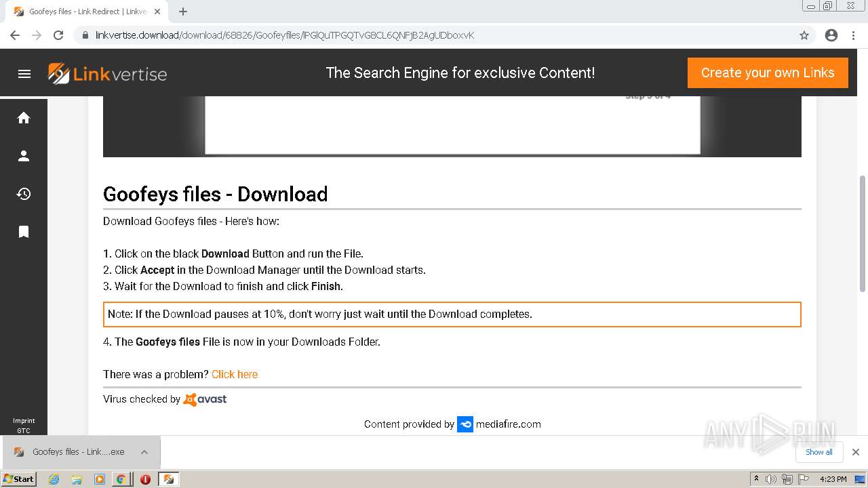Click the address bar URL

pos(285,35)
